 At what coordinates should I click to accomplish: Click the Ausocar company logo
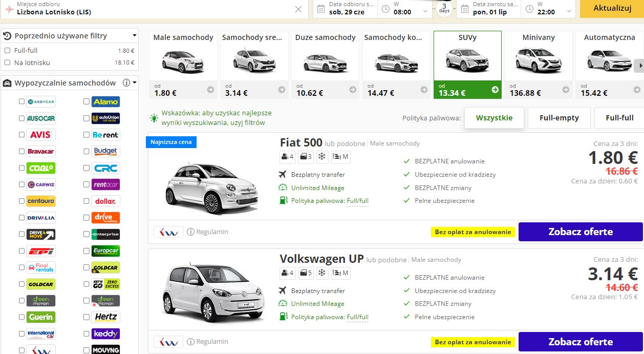41,118
